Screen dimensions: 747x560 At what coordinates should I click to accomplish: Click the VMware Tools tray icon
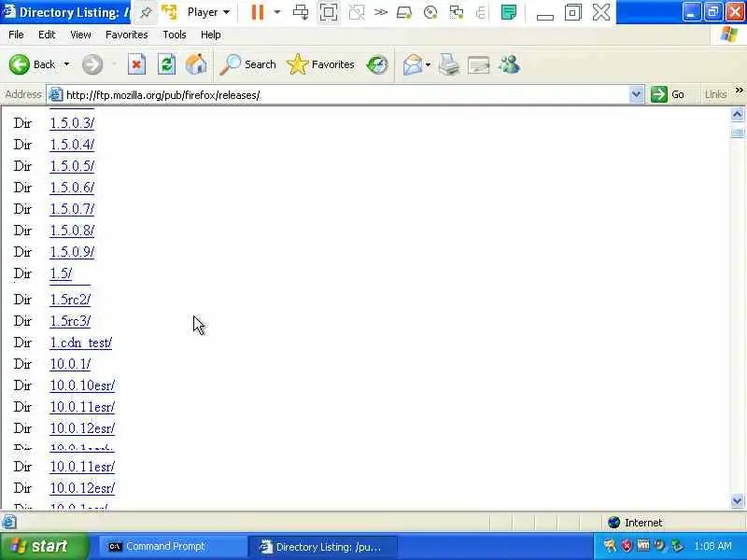(643, 545)
